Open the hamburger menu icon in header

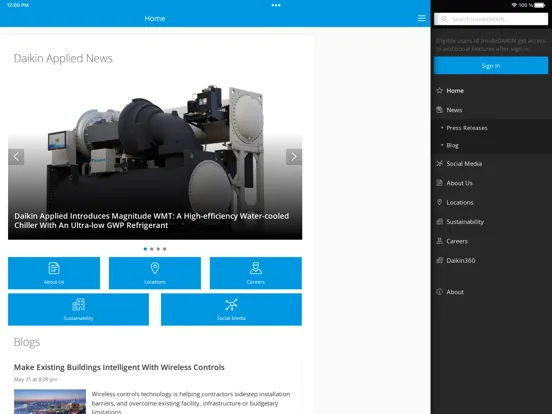421,18
